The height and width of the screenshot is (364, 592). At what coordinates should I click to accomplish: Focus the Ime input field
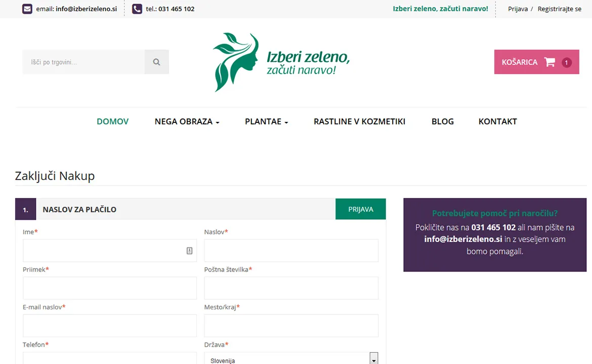tap(109, 250)
